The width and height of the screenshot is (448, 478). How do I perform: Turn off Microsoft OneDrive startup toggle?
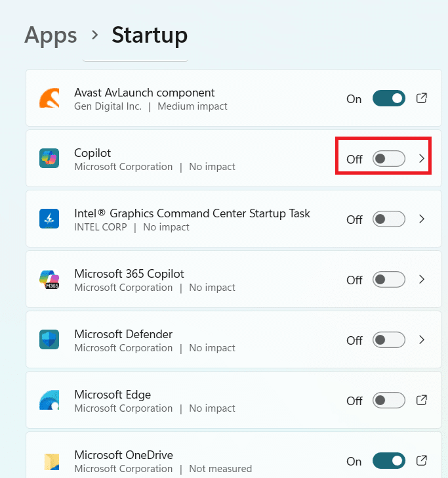tap(389, 460)
